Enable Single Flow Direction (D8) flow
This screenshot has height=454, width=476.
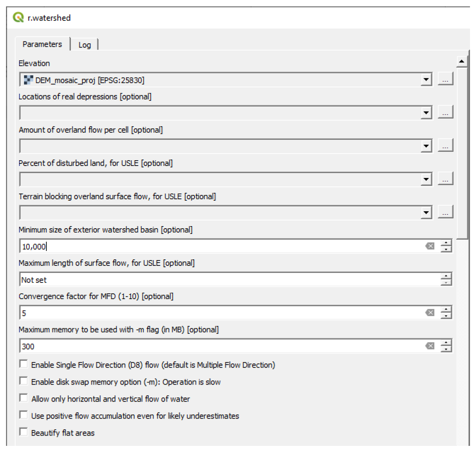tap(23, 364)
